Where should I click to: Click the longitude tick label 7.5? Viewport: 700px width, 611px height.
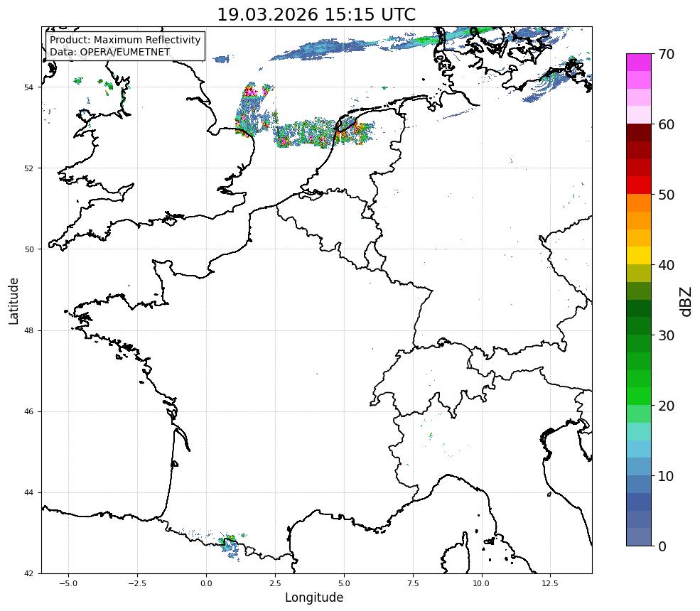(x=413, y=583)
